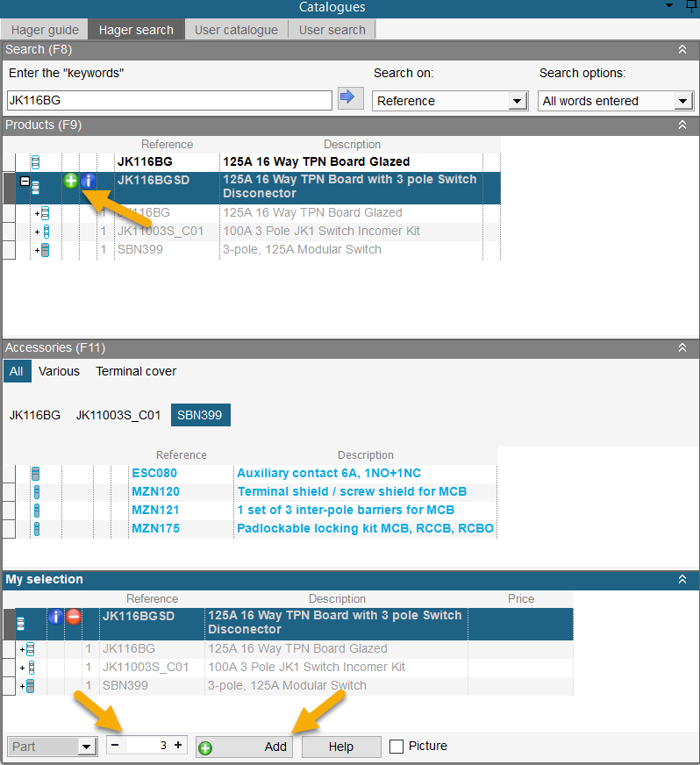Screen dimensions: 700x765
Task: Toggle the Picture checkbox
Action: (x=396, y=747)
